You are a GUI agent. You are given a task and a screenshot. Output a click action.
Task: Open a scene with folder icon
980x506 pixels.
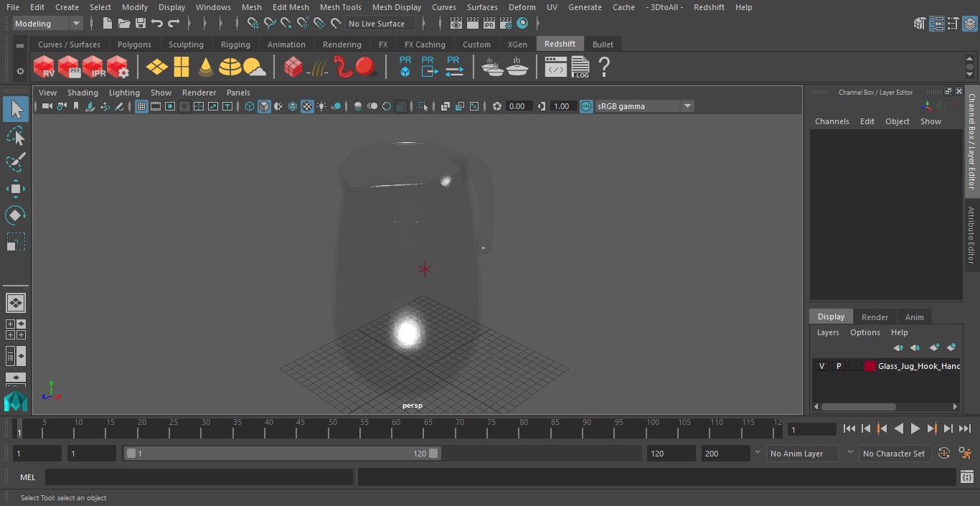click(123, 24)
